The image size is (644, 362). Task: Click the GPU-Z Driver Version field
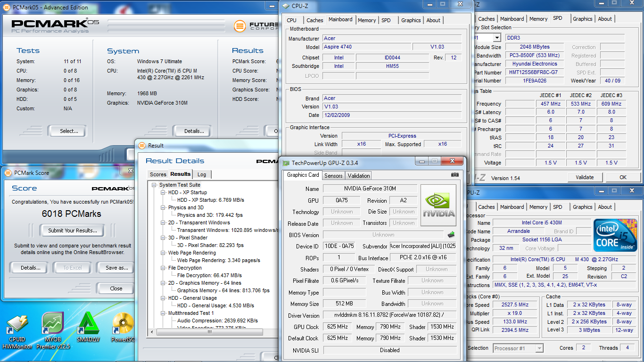(x=390, y=315)
